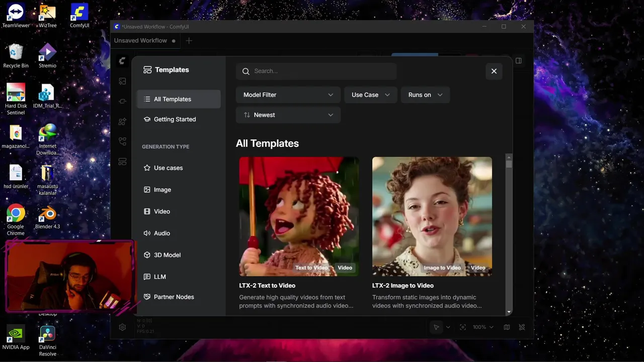Viewport: 644px width, 362px height.
Task: Select Video generation type
Action: point(179,211)
